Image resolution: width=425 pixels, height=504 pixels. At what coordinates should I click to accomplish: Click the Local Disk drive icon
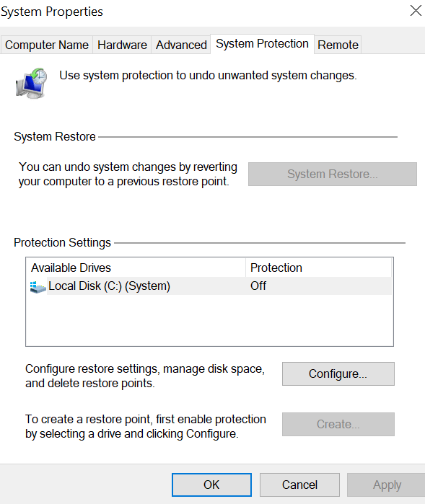pos(38,287)
